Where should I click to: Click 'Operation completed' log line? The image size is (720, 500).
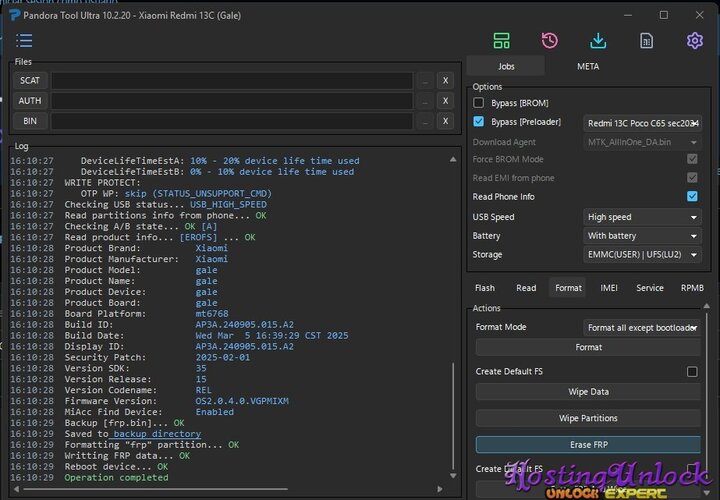click(116, 478)
